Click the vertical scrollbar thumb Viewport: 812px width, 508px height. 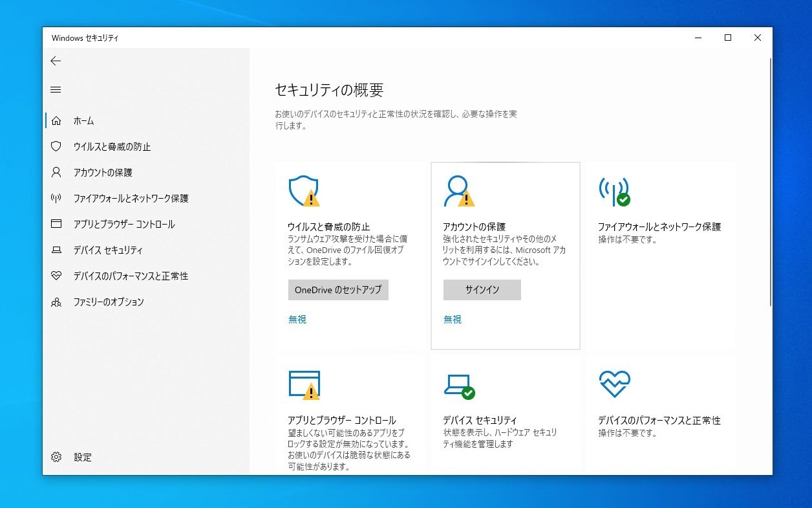click(769, 182)
